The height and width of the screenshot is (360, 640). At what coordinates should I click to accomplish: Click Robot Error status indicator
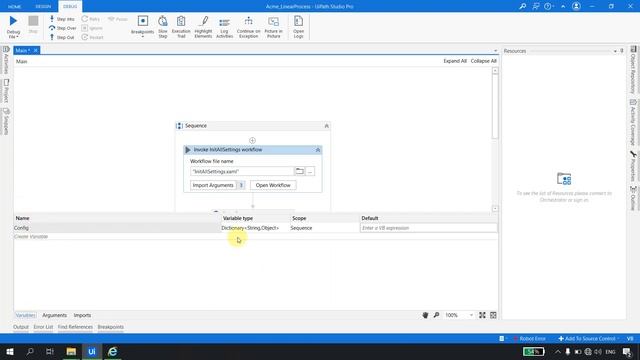(x=529, y=339)
